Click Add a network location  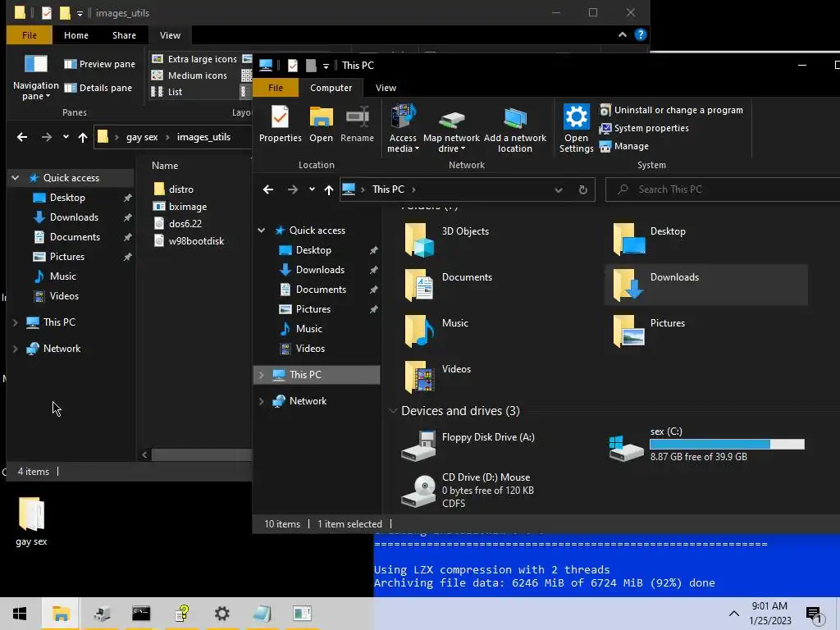tap(515, 129)
